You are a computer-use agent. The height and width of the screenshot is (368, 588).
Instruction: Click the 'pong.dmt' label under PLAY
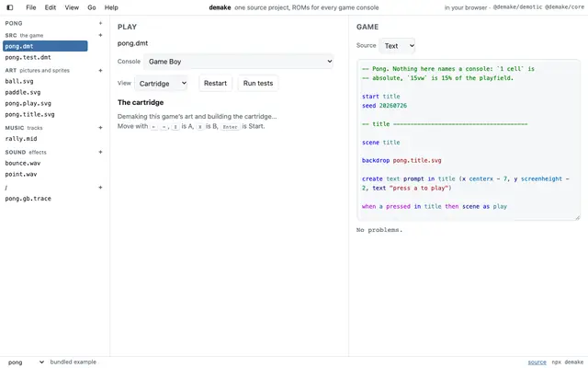click(x=132, y=43)
